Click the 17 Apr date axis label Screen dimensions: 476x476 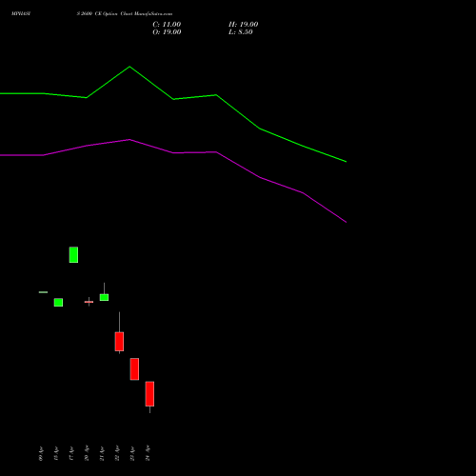[x=71, y=454]
